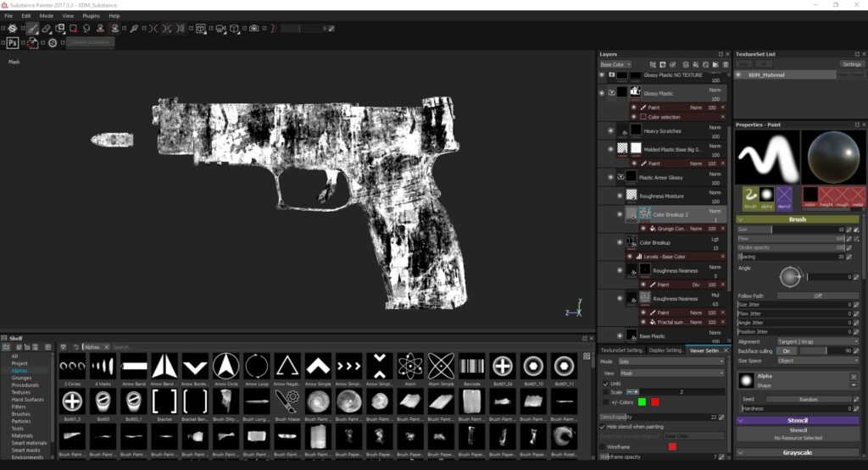Image resolution: width=868 pixels, height=470 pixels.
Task: Toggle the Unlit checkbox
Action: 605,383
